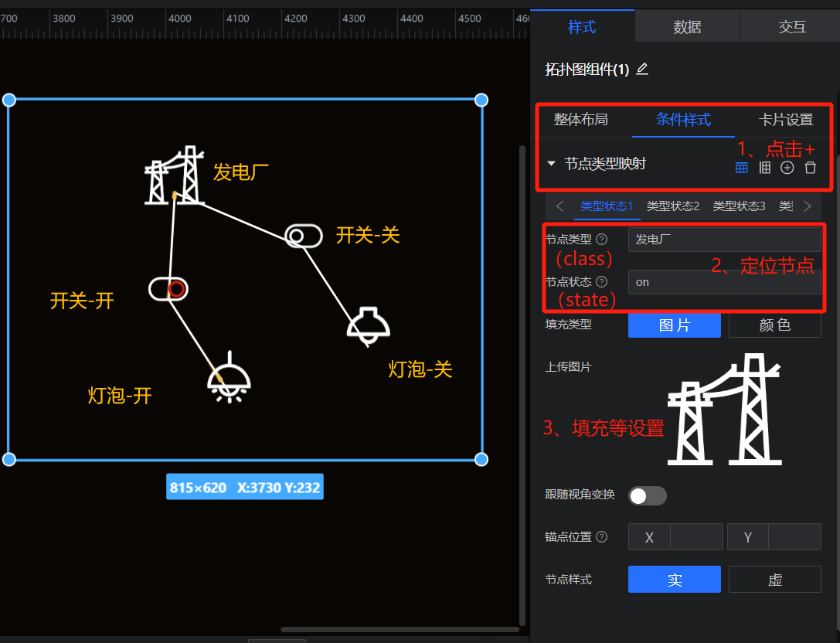Click the edit pencil beside 拓扑图组件(1)
Image resolution: width=840 pixels, height=643 pixels.
tap(641, 70)
